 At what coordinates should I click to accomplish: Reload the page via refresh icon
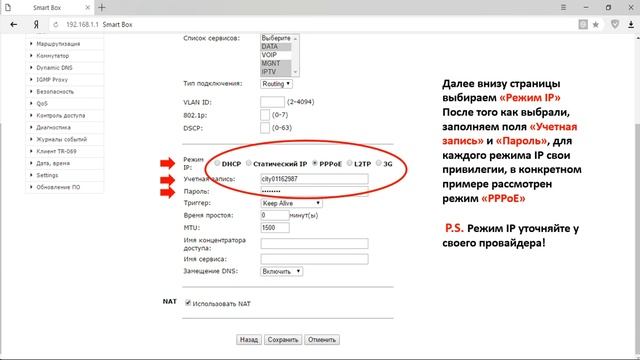click(x=56, y=25)
